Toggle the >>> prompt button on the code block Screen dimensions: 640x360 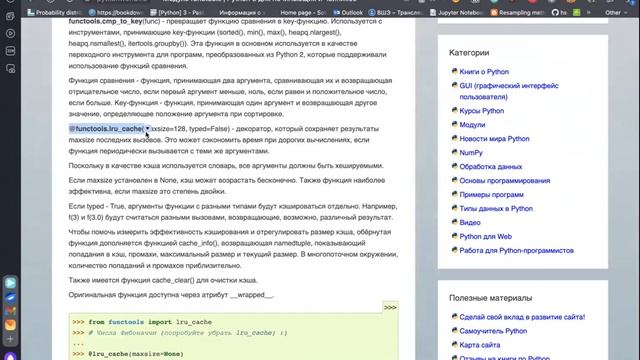click(x=390, y=308)
